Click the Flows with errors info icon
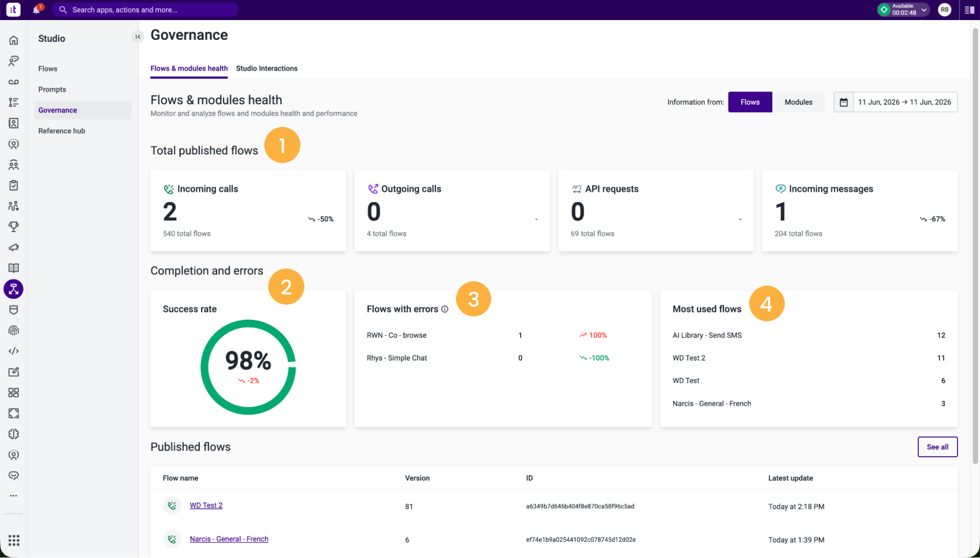Image resolution: width=980 pixels, height=558 pixels. coord(445,309)
